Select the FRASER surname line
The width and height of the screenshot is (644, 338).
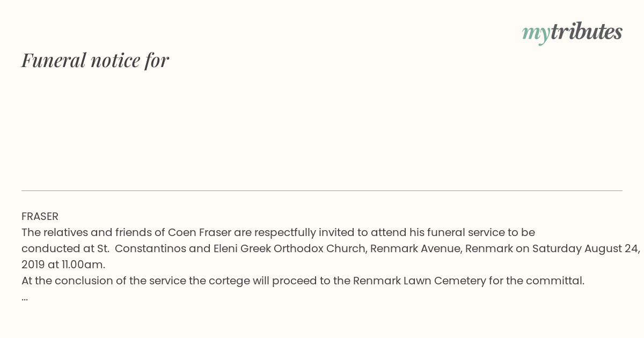tap(40, 217)
